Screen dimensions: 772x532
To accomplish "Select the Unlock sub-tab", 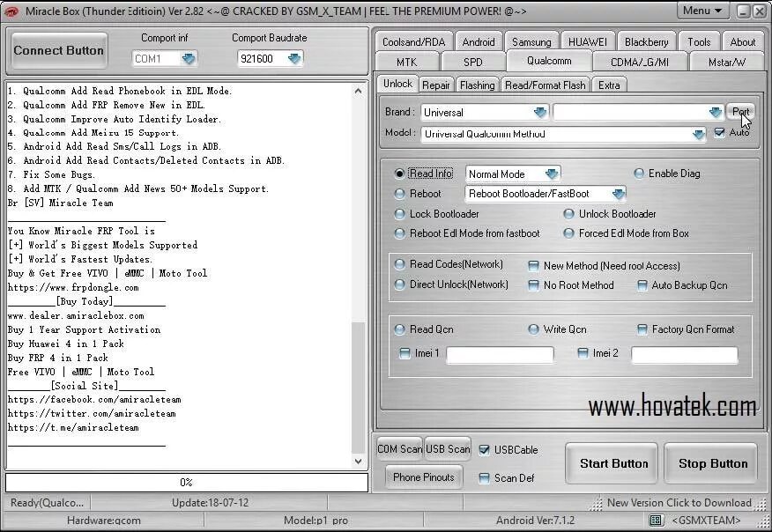I will coord(397,84).
